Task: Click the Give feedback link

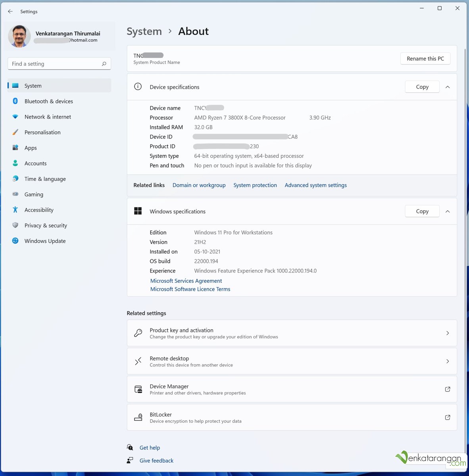Action: (x=156, y=461)
